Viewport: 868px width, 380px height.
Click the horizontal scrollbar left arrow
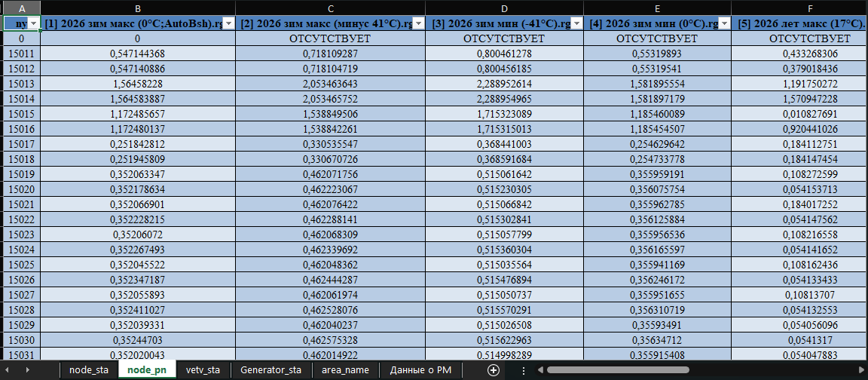coord(540,370)
